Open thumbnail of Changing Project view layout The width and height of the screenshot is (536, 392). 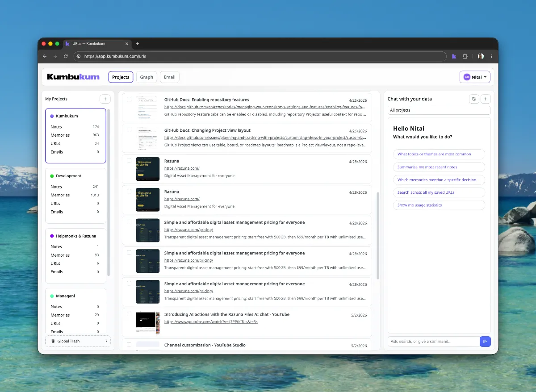pyautogui.click(x=147, y=139)
